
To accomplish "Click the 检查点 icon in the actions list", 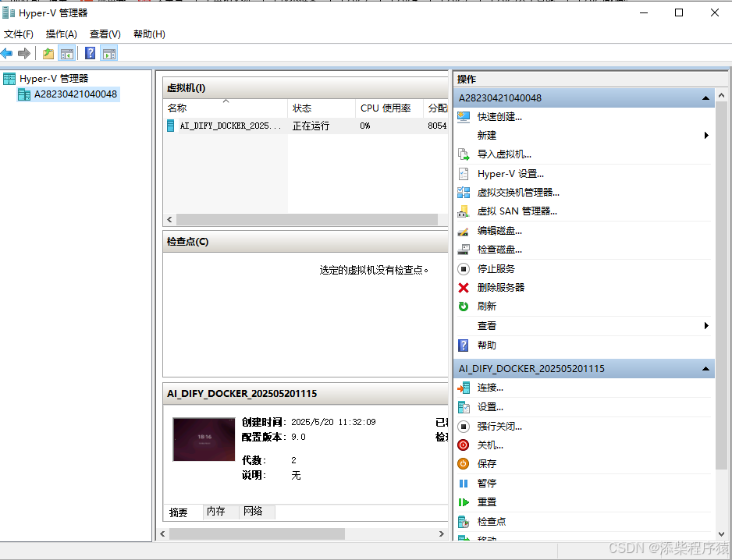I will pyautogui.click(x=464, y=522).
